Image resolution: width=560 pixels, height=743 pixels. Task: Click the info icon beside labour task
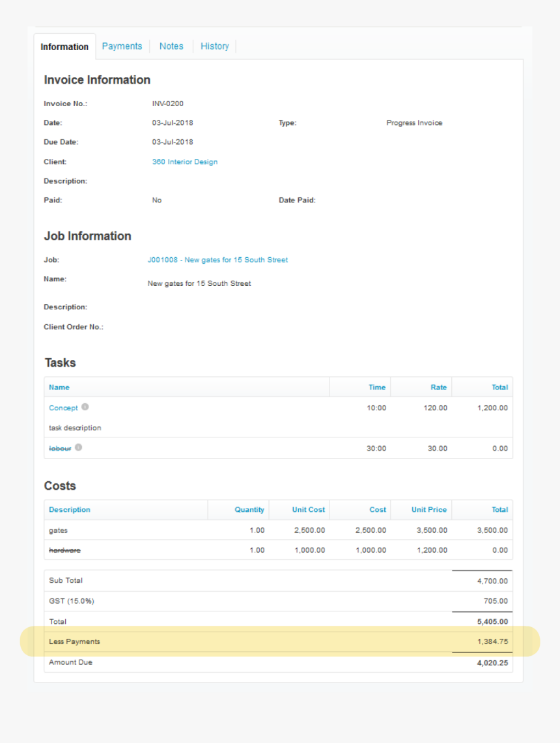[78, 447]
